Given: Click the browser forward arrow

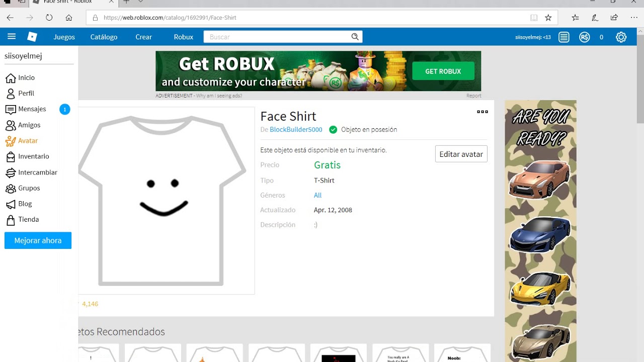Looking at the screenshot, I should [30, 18].
